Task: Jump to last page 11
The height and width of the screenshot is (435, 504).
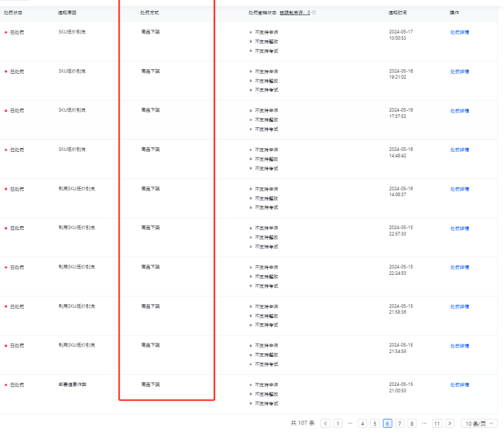Action: tap(437, 423)
